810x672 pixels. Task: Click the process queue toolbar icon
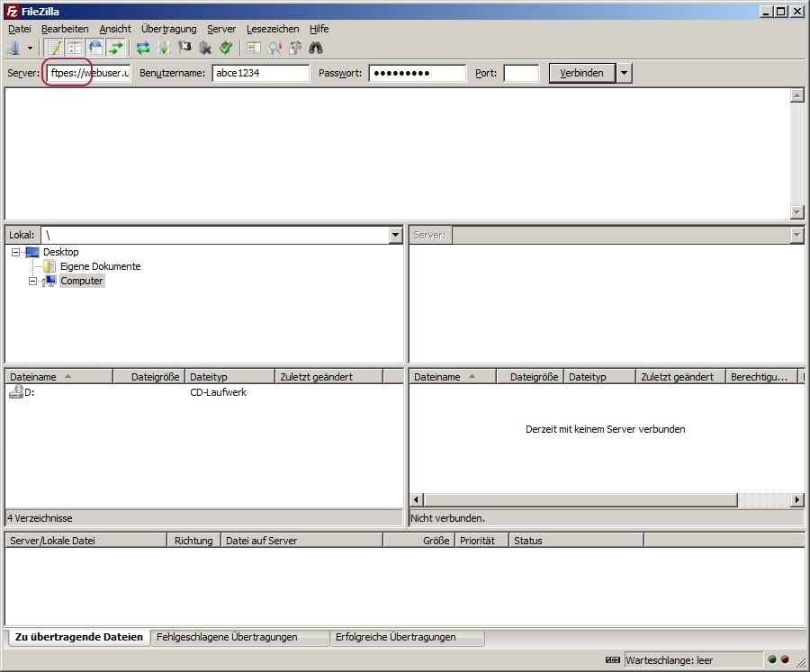click(164, 48)
